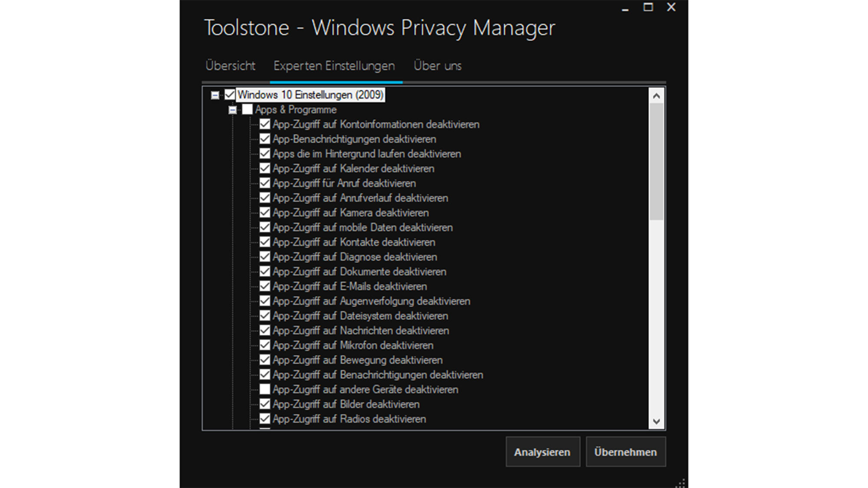Click the Übernehmen button
The height and width of the screenshot is (488, 868).
tap(625, 452)
